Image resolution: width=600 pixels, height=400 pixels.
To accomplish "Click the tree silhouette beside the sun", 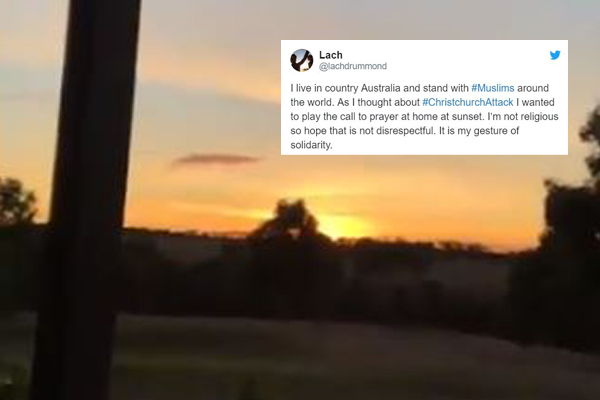I will tap(289, 222).
